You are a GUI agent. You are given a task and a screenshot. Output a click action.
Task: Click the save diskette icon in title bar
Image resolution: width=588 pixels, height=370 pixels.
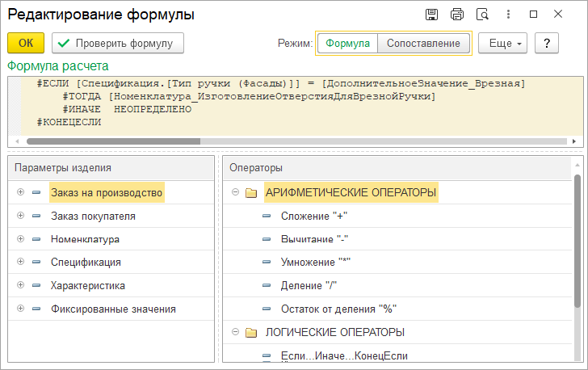[x=431, y=15]
